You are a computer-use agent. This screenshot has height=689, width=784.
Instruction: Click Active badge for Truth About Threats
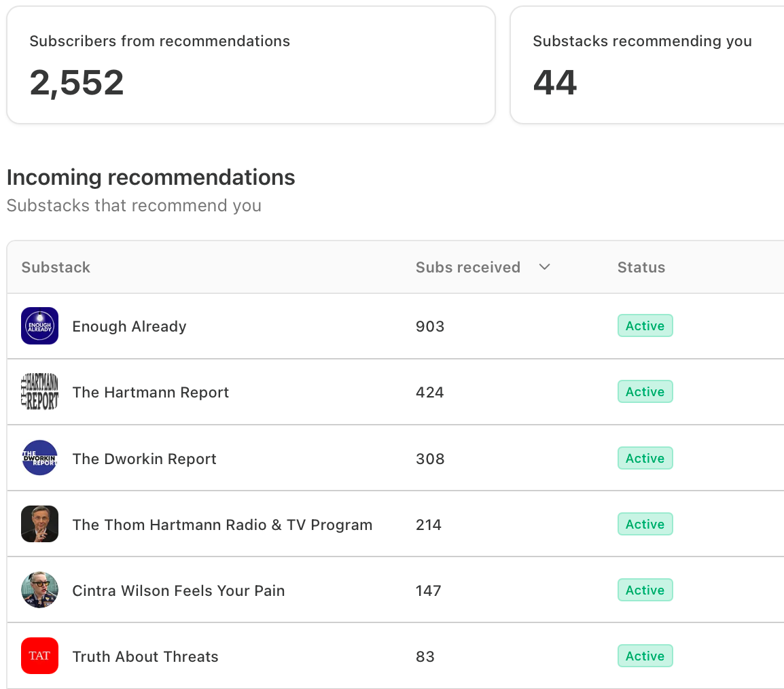click(645, 656)
